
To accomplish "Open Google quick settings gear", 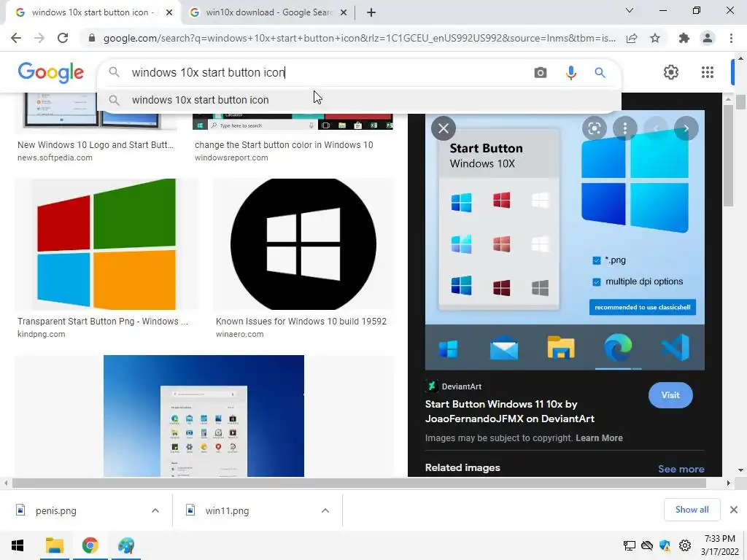I will pos(671,72).
